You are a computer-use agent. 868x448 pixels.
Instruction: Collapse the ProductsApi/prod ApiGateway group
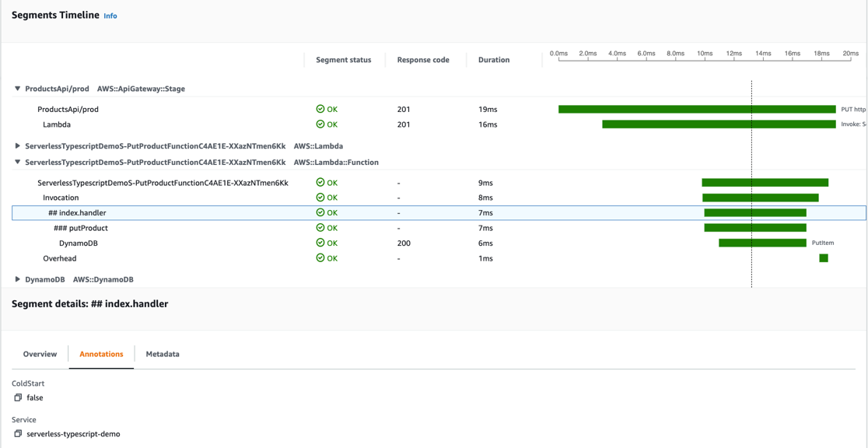(18, 89)
